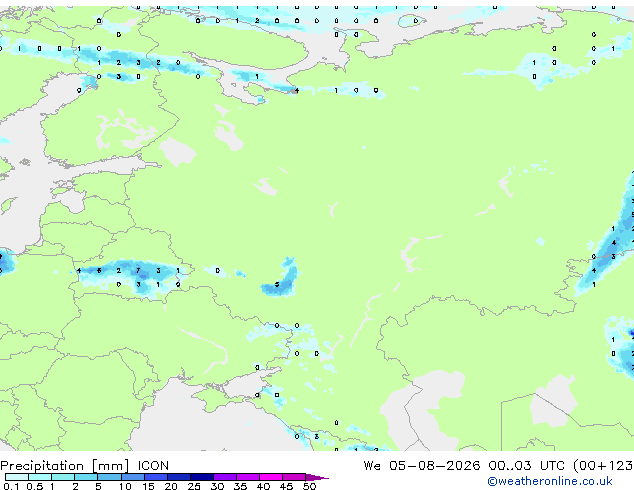The height and width of the screenshot is (490, 634).
Task: Click the legend label '15'
Action: (x=148, y=486)
